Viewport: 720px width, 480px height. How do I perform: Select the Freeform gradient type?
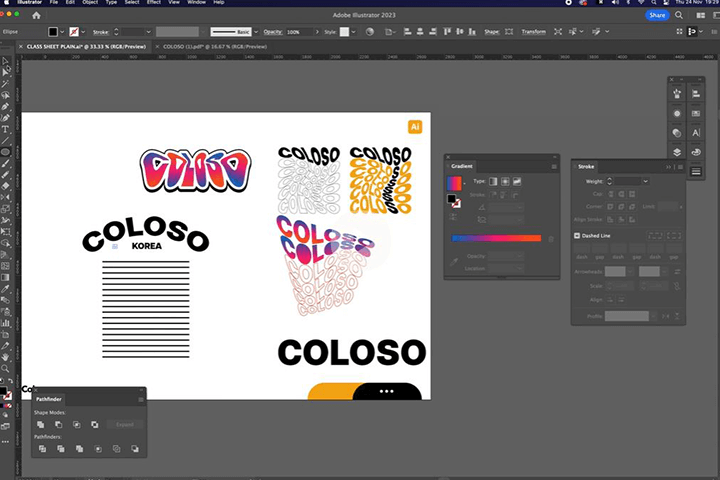(517, 181)
